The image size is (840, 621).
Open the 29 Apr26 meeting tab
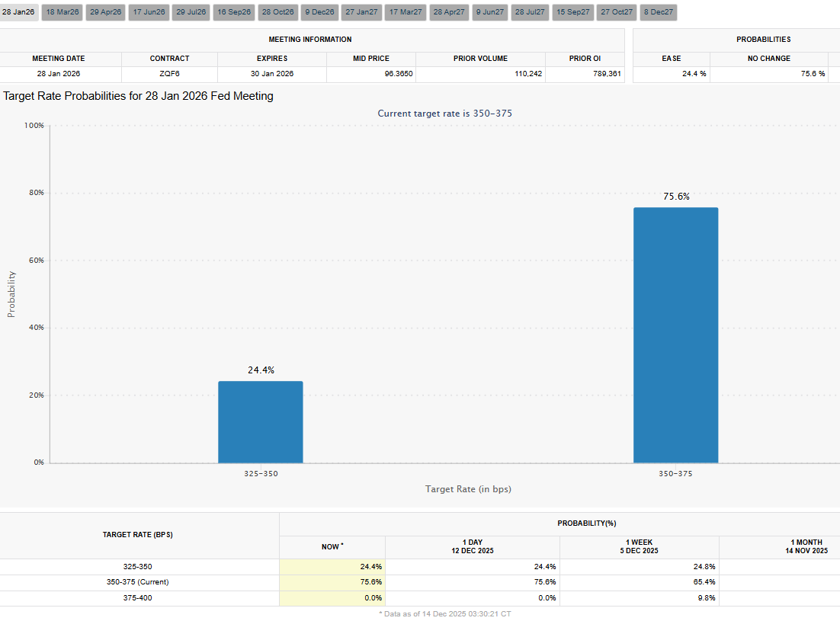[x=105, y=12]
